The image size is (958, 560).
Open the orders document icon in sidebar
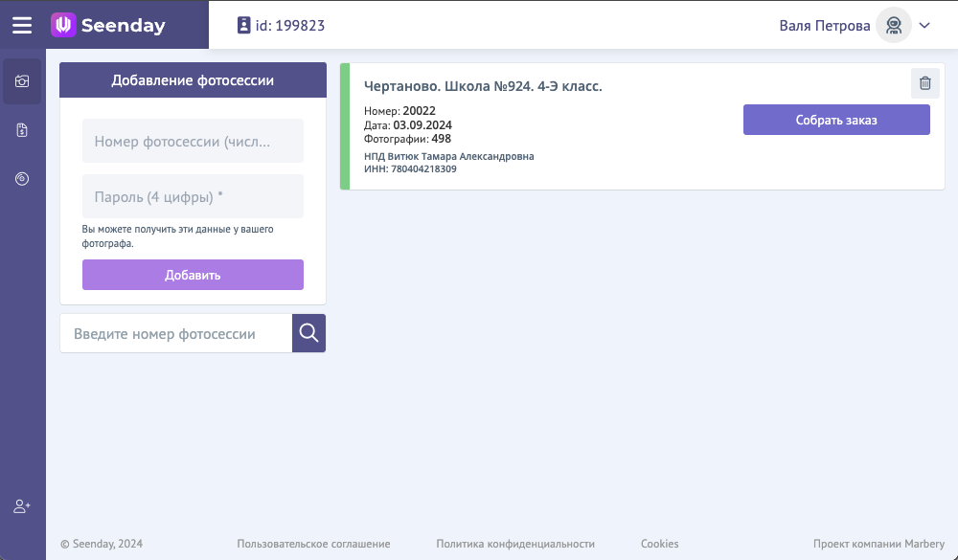click(21, 129)
